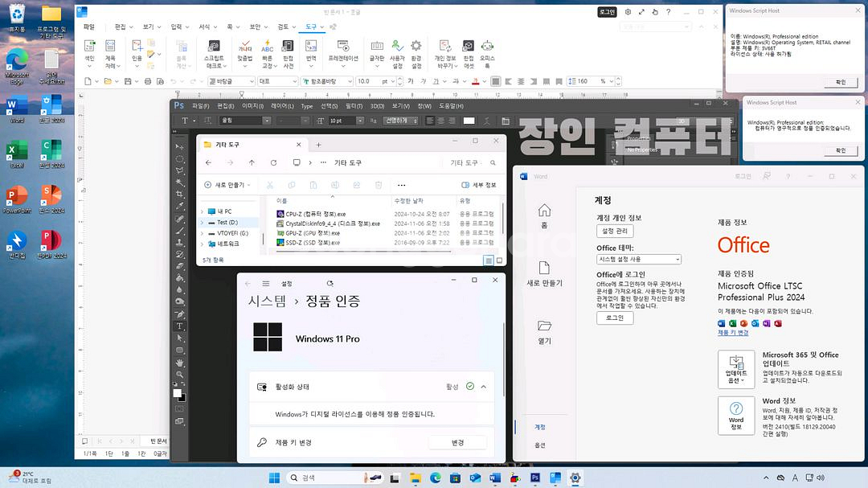Switch to 보안 tab in Hangul ribbon

(253, 27)
